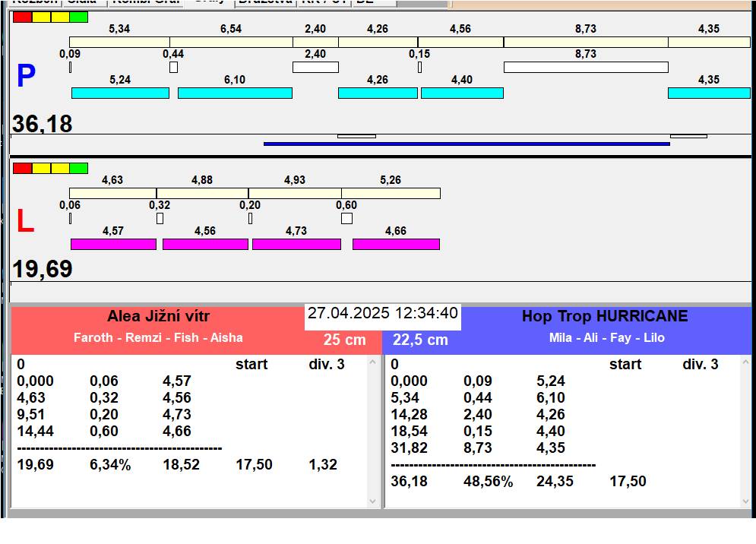Image resolution: width=756 pixels, height=544 pixels.
Task: Click the cream segment labeled 4,93
Action: 295,194
